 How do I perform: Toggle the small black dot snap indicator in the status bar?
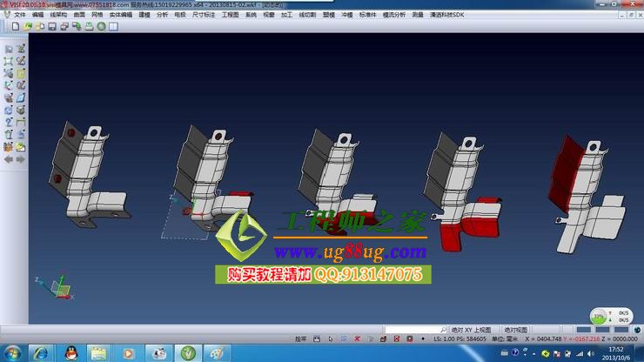pos(423,339)
